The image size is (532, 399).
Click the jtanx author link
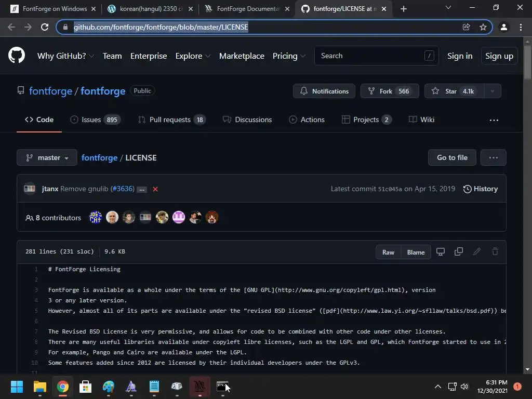50,189
